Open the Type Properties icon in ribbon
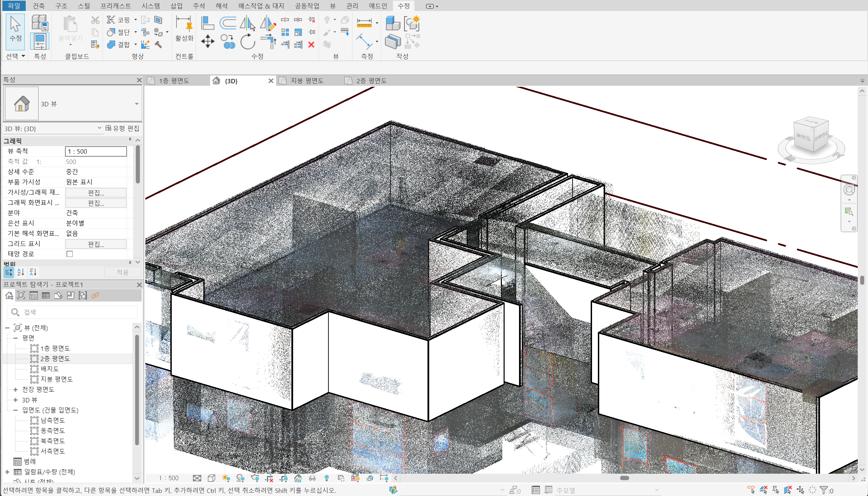868x496 pixels. pyautogui.click(x=40, y=23)
